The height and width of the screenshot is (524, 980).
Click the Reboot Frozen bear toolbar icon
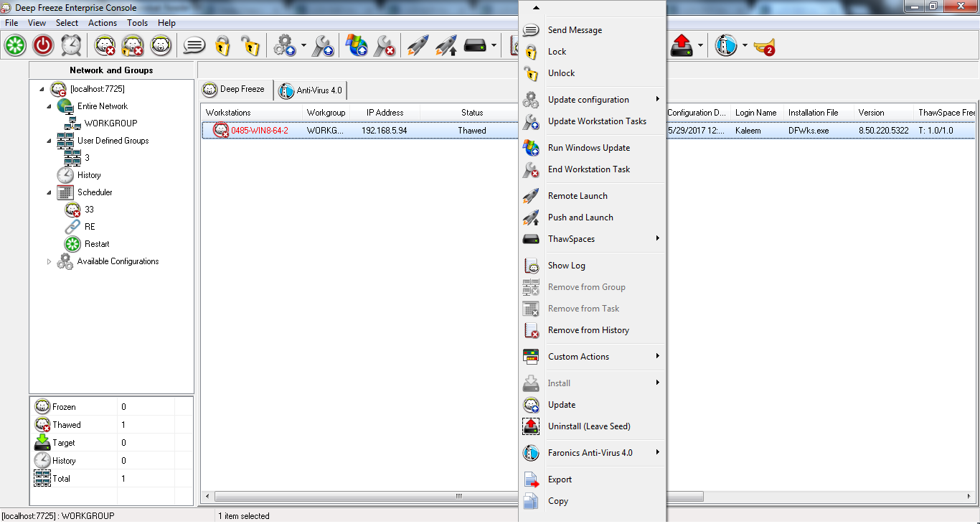coord(161,46)
